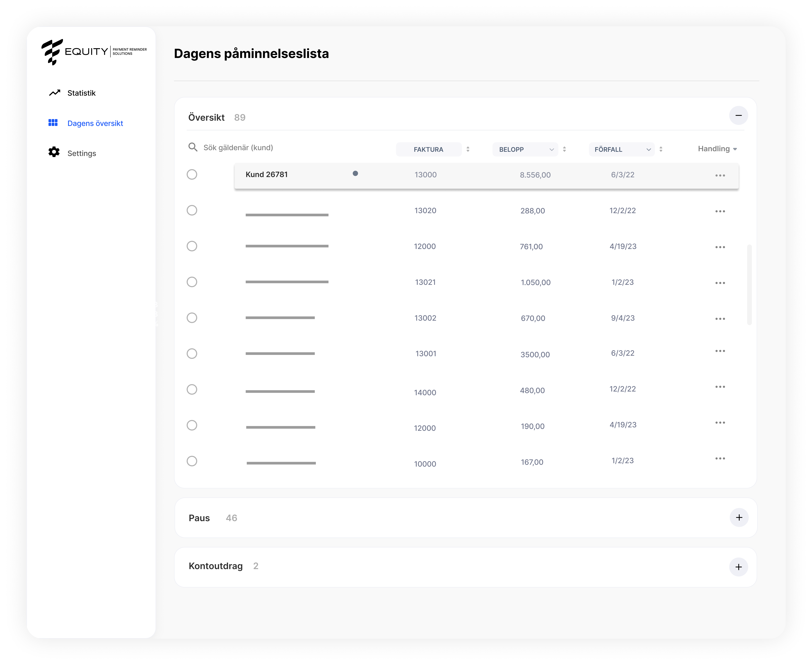Select the radio button for invoice 10000
The image size is (812, 665).
[192, 461]
